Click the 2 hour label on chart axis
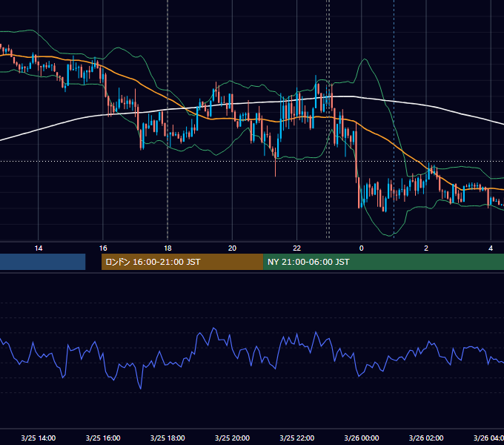 click(426, 248)
